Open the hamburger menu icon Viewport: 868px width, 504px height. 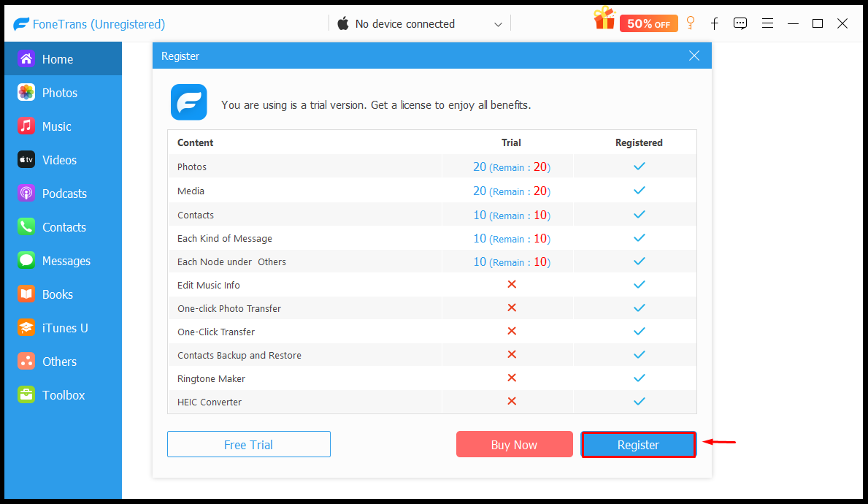pyautogui.click(x=767, y=23)
